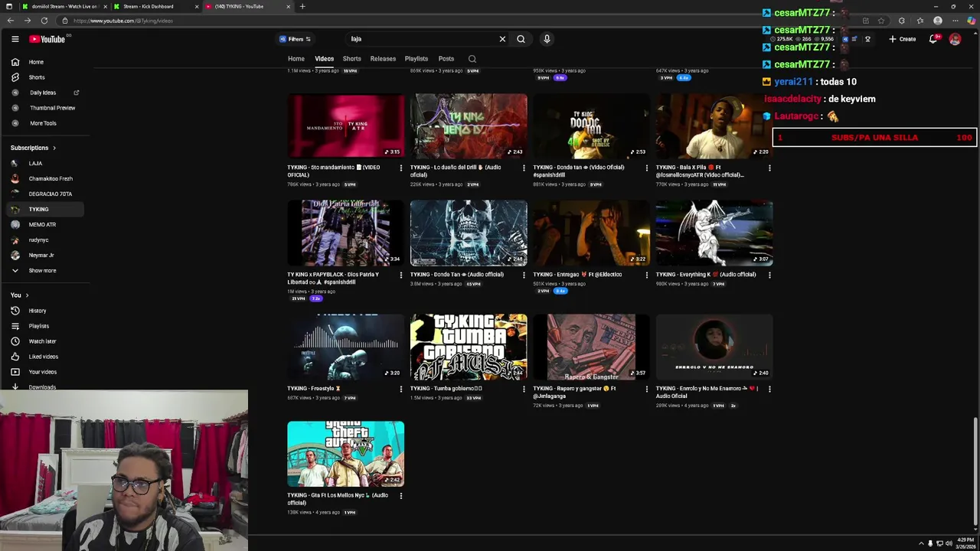Open History in the sidebar
The image size is (980, 551).
tap(37, 311)
